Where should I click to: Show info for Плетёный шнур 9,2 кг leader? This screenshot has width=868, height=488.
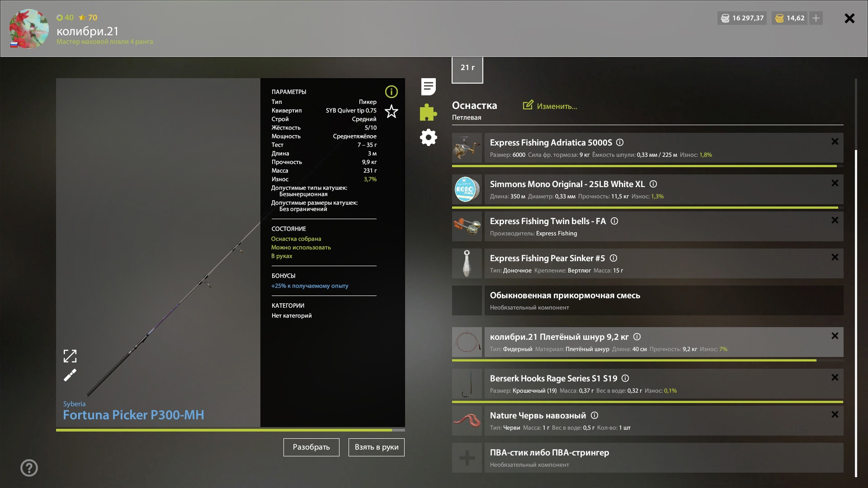637,337
